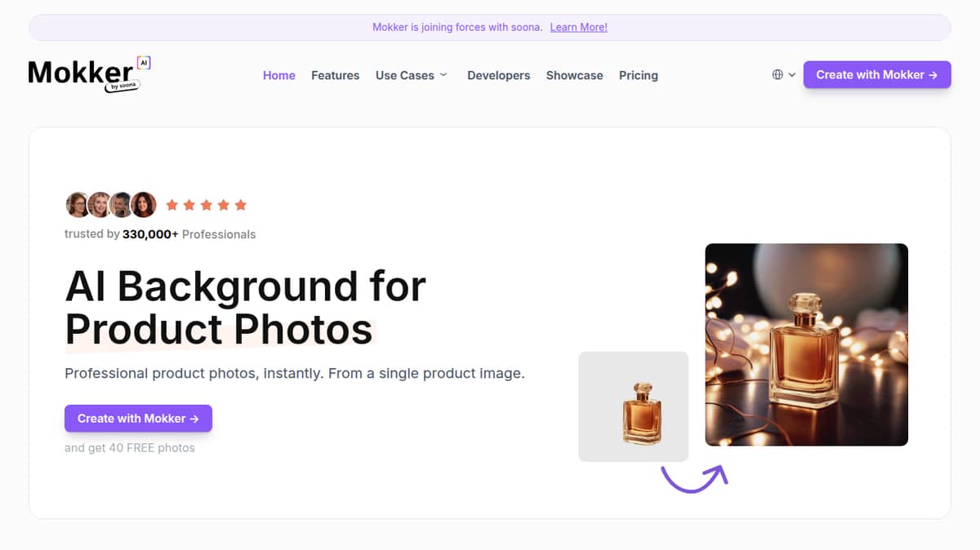Visit the Showcase page
The width and height of the screenshot is (980, 550).
tap(575, 75)
